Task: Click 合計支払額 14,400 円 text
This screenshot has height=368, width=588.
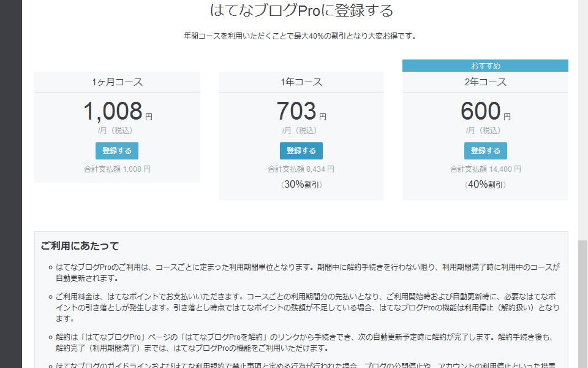Action: (486, 169)
